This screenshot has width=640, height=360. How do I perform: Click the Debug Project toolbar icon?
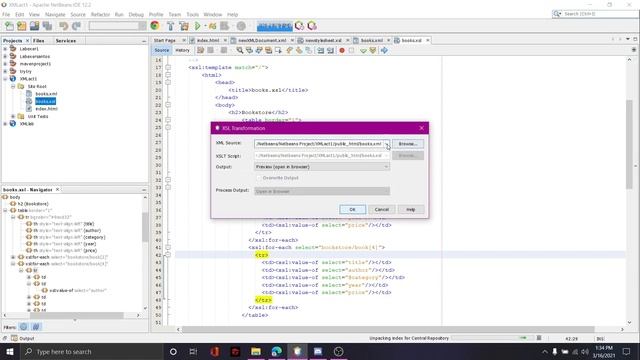[x=212, y=26]
